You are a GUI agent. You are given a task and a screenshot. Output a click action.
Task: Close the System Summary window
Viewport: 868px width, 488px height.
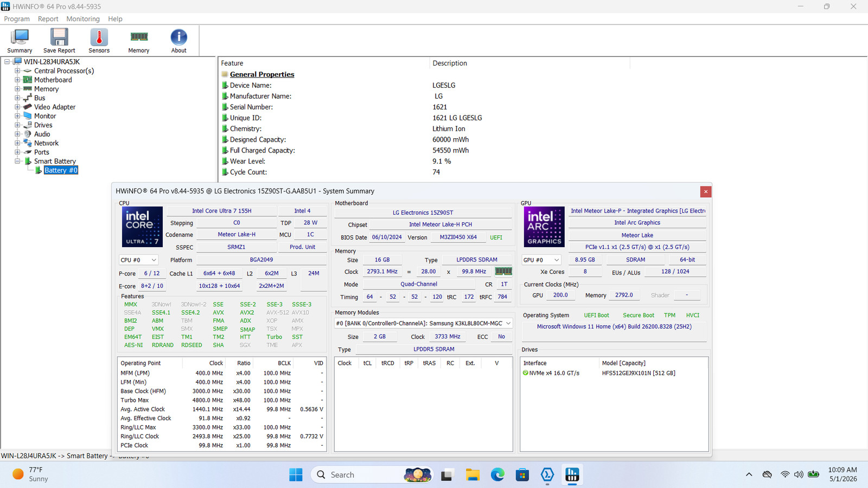[x=706, y=191]
